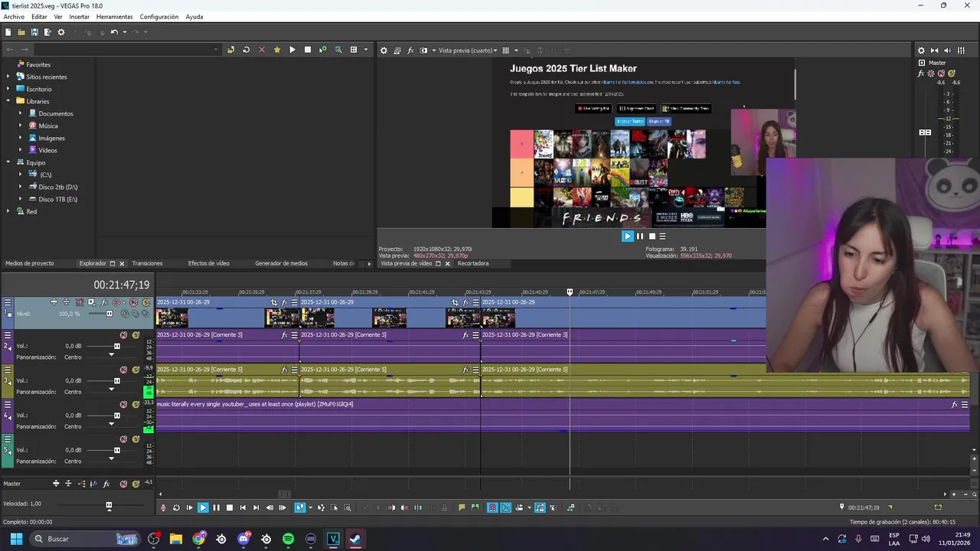
Task: Enable snapping magnet icon
Action: [492, 507]
